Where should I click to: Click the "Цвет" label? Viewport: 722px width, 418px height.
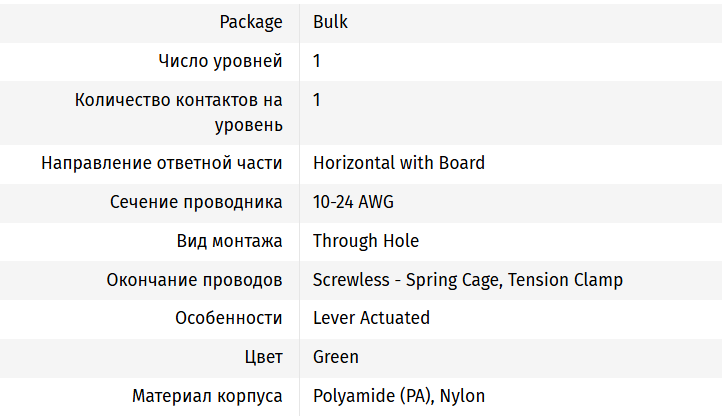(261, 357)
